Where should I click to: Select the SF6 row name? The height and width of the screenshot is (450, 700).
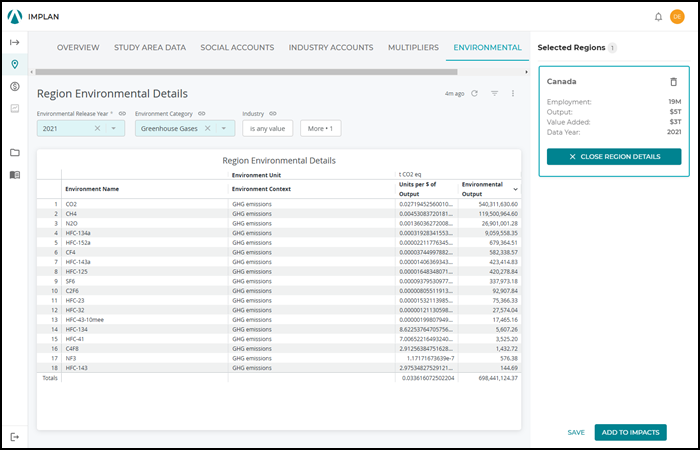(x=70, y=281)
